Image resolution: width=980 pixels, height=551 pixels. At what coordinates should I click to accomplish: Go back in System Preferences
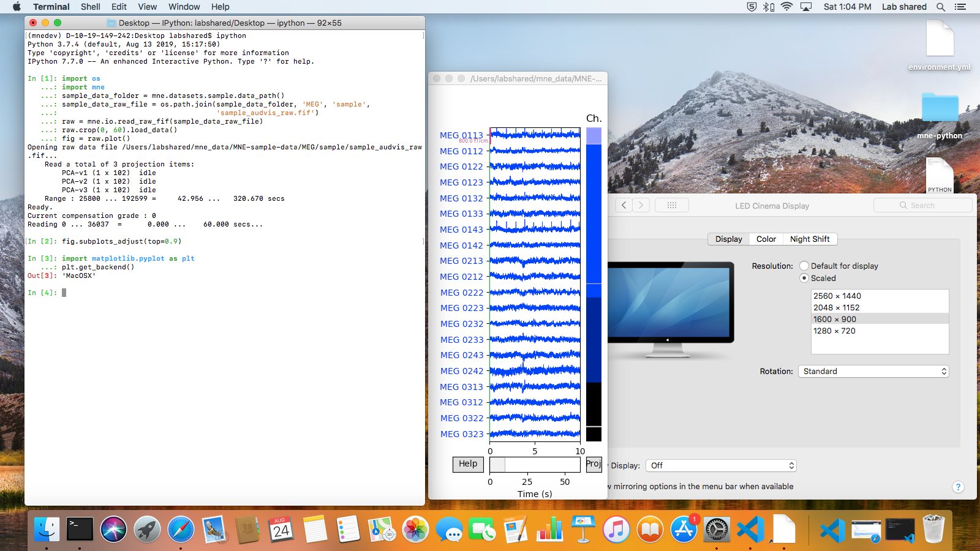pos(624,205)
